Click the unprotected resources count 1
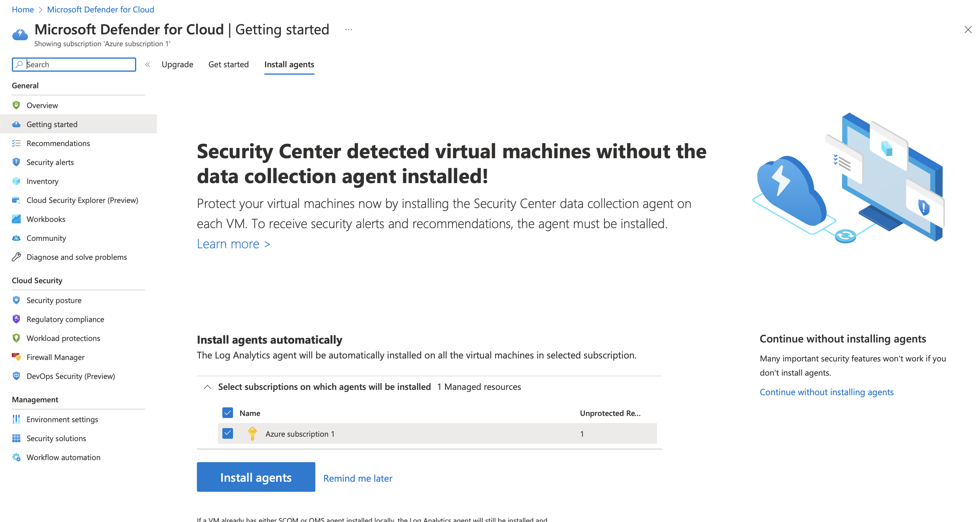This screenshot has height=522, width=980. pyautogui.click(x=582, y=434)
